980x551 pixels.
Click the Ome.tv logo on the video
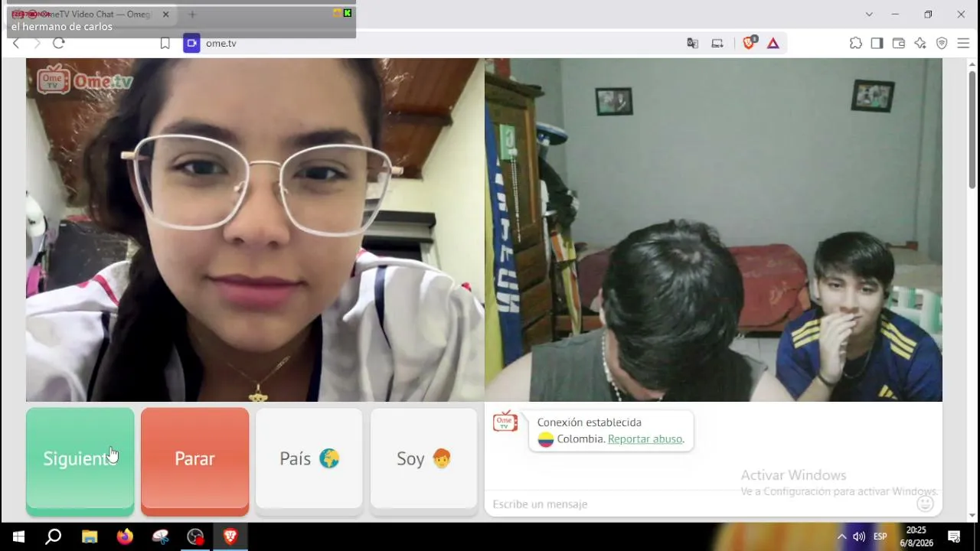tap(85, 80)
